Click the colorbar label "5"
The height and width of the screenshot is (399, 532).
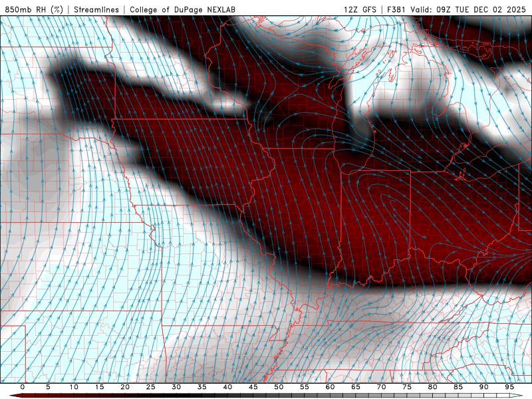[48, 387]
